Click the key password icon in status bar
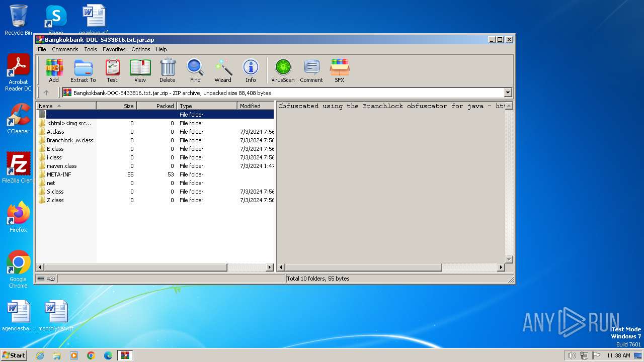This screenshot has height=362, width=644. pyautogui.click(x=51, y=279)
